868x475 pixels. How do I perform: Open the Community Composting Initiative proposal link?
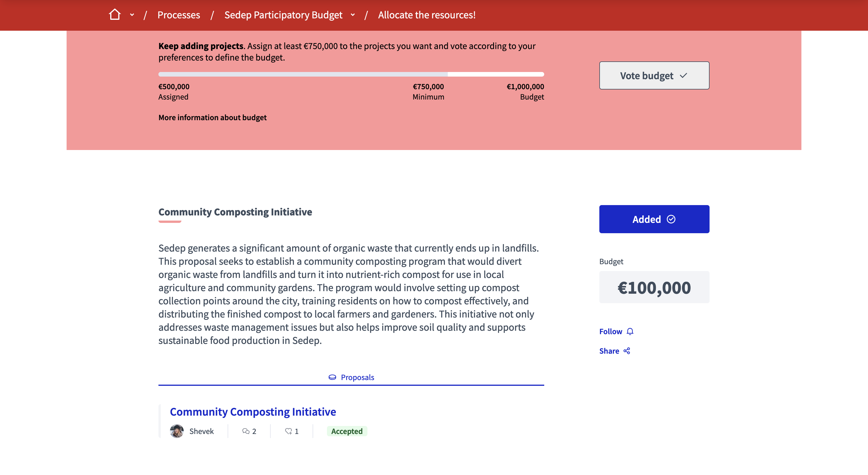click(x=253, y=412)
